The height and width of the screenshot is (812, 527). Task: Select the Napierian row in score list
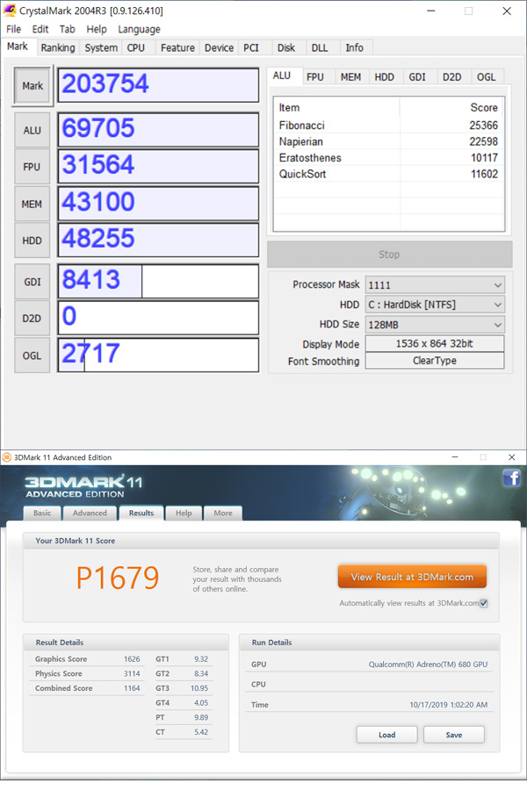(x=388, y=141)
